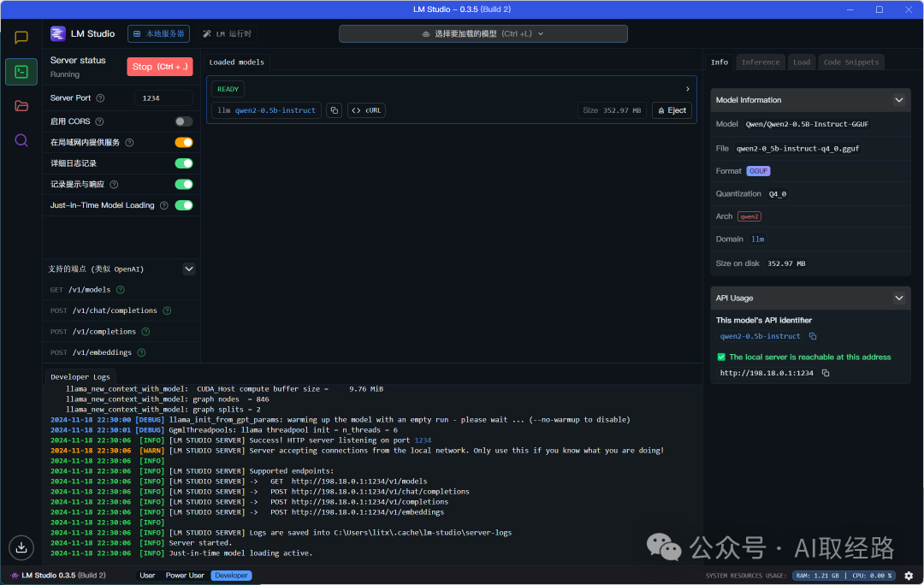
Task: Copy the loaded model identifier icon
Action: [335, 110]
